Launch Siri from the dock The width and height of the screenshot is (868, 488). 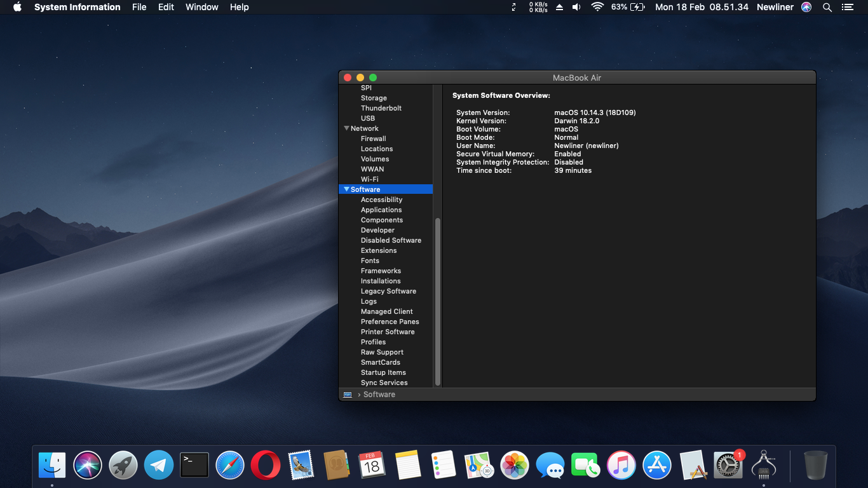[x=88, y=465]
